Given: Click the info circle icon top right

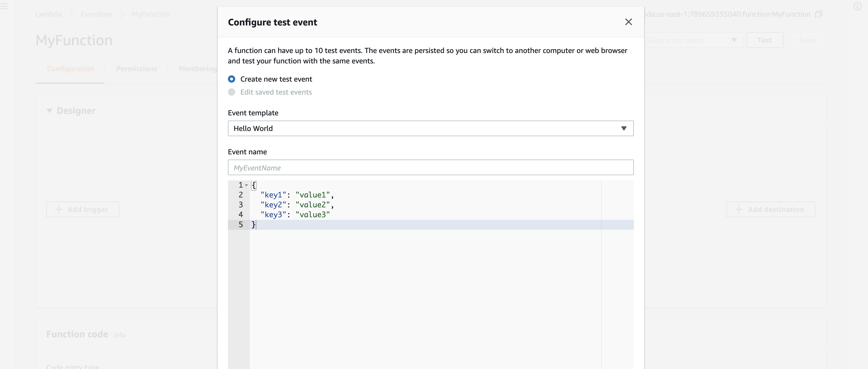Looking at the screenshot, I should click(x=857, y=6).
